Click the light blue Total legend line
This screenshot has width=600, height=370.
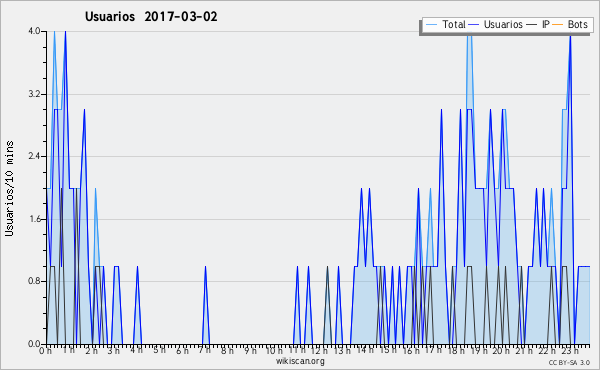click(x=431, y=25)
